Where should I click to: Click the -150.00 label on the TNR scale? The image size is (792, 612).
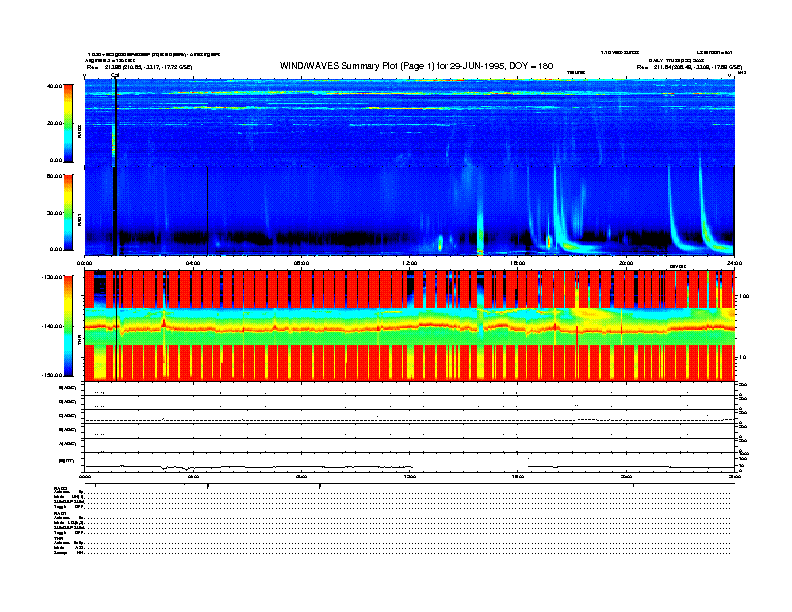(52, 375)
